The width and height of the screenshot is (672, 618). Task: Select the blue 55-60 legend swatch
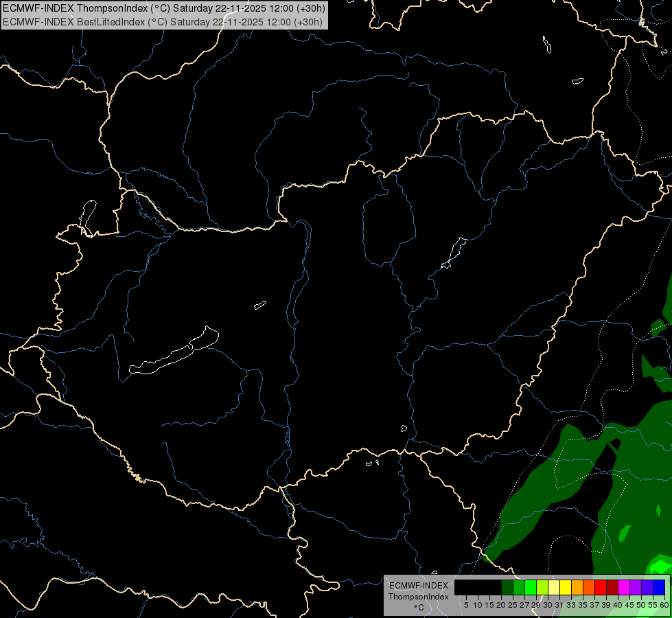click(x=659, y=587)
